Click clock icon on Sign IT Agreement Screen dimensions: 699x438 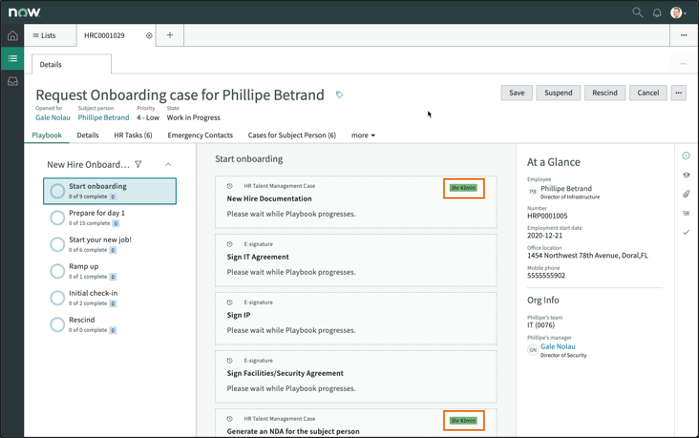tap(230, 244)
